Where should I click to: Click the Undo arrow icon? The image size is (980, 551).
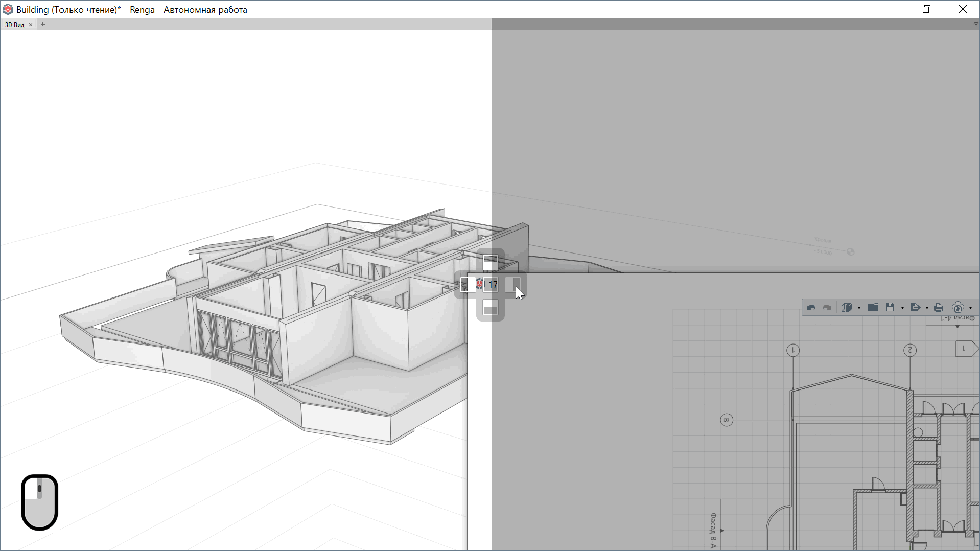tap(811, 308)
